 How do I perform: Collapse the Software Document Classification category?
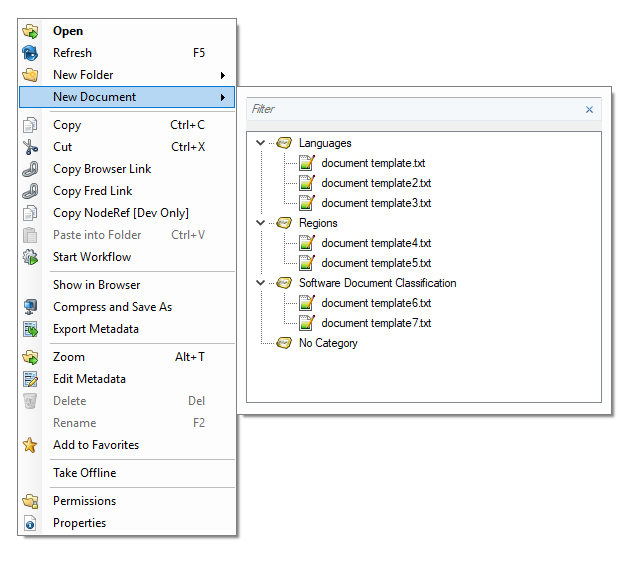[x=260, y=282]
